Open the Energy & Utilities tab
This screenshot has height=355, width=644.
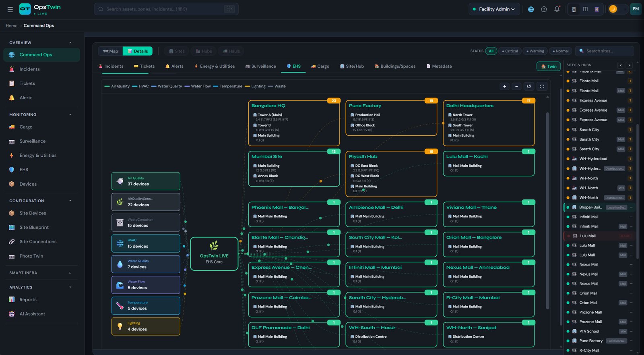click(214, 66)
